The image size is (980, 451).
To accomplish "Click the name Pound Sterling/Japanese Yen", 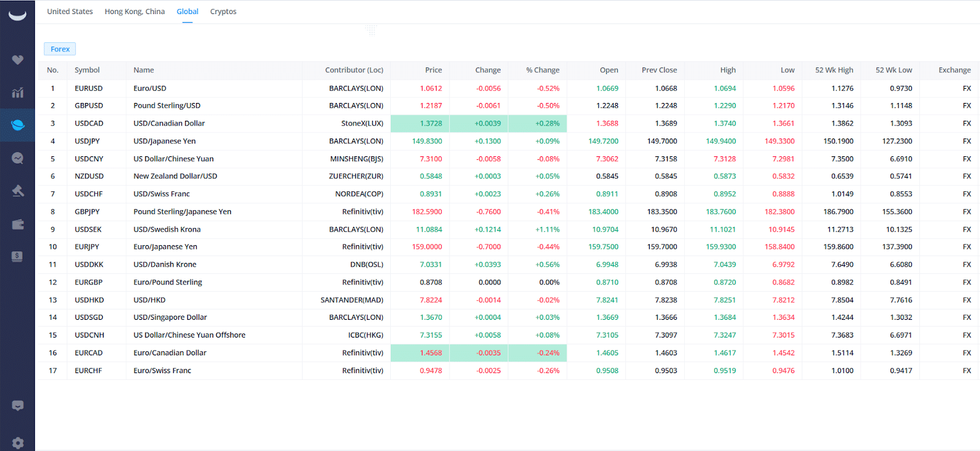I will click(183, 212).
